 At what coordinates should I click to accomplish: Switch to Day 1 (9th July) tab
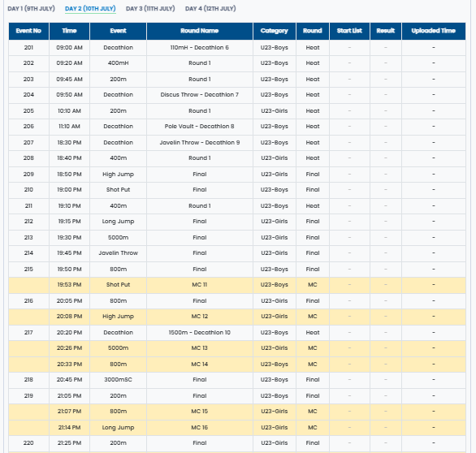pos(31,8)
